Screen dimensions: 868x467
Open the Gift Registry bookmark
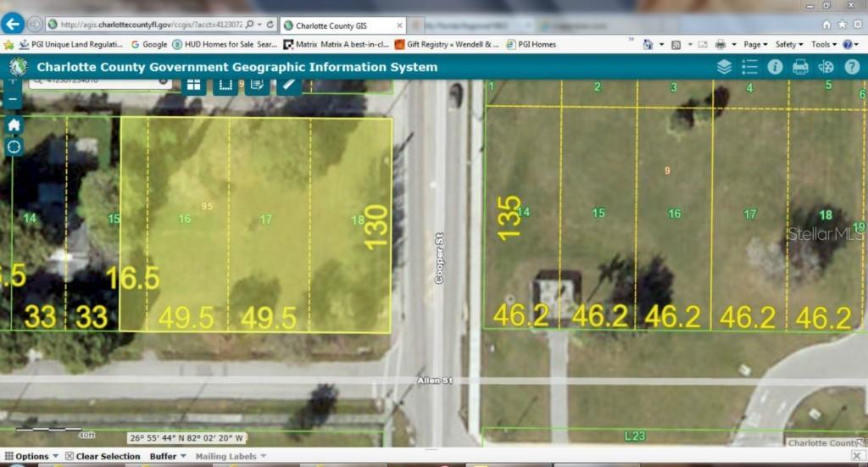point(447,44)
